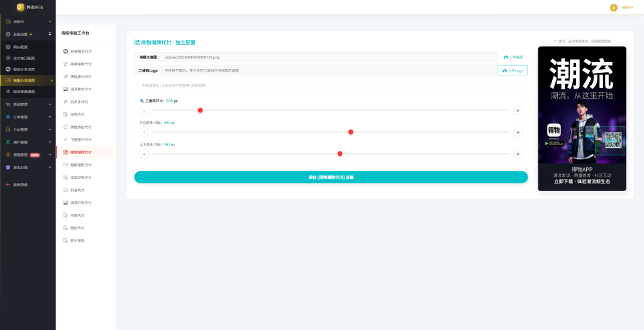Image resolution: width=644 pixels, height=330 pixels.
Task: Click the QR code in poster preview
Action: pos(613,140)
